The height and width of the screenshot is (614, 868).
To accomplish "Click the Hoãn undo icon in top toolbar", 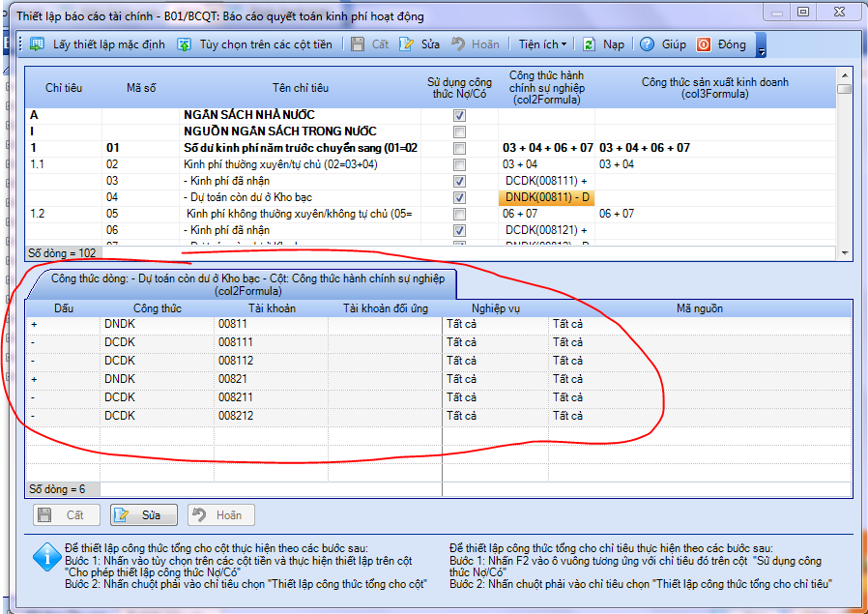I will [x=458, y=44].
